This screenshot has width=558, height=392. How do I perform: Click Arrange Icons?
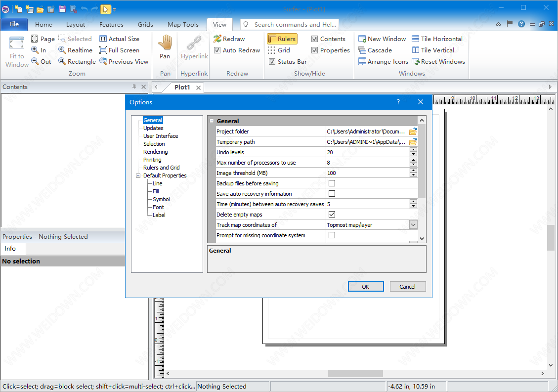click(x=383, y=62)
